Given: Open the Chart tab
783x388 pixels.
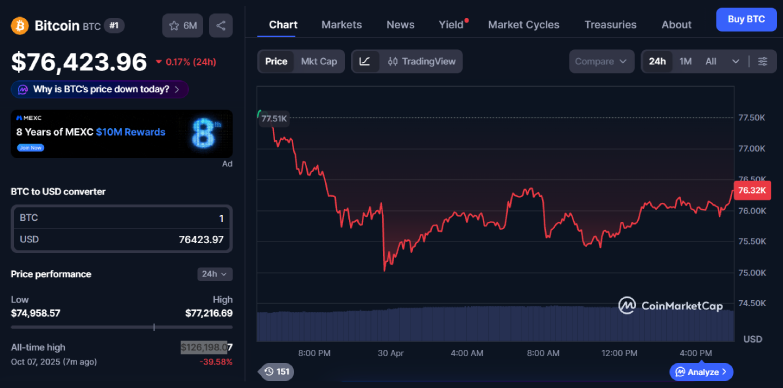Looking at the screenshot, I should (283, 24).
